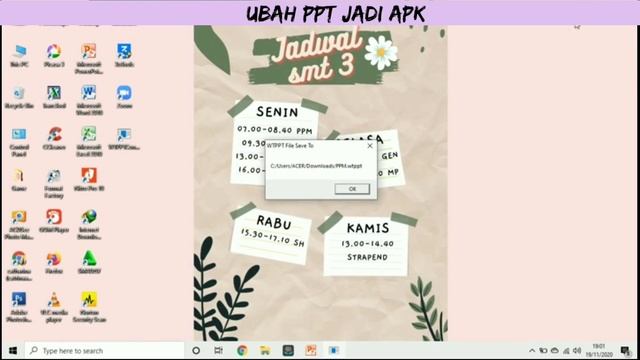640x360 pixels.
Task: Select the Format Factory desktop shortcut
Action: pyautogui.click(x=54, y=183)
